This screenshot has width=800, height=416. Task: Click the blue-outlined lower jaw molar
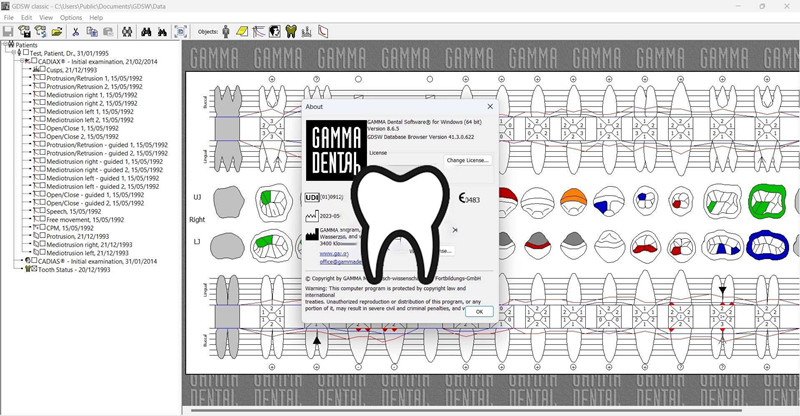(767, 246)
